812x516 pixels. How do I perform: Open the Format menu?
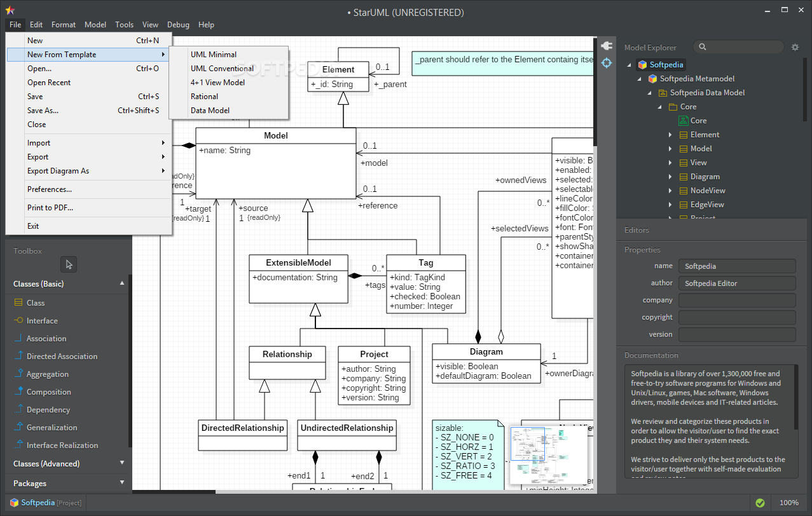pos(64,25)
